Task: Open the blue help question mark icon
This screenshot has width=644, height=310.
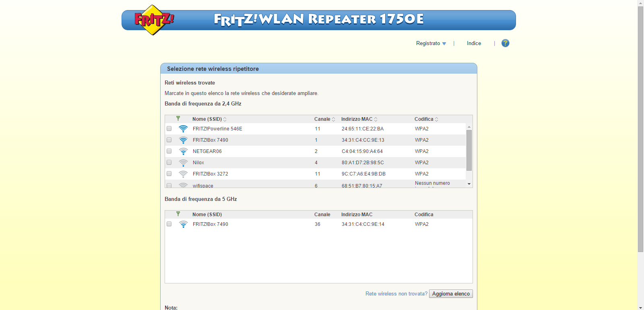Action: coord(505,43)
